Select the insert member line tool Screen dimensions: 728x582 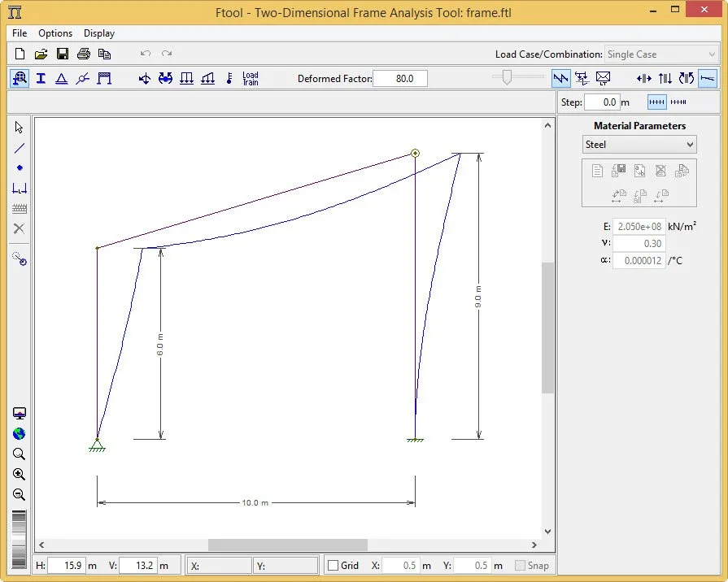click(x=19, y=148)
